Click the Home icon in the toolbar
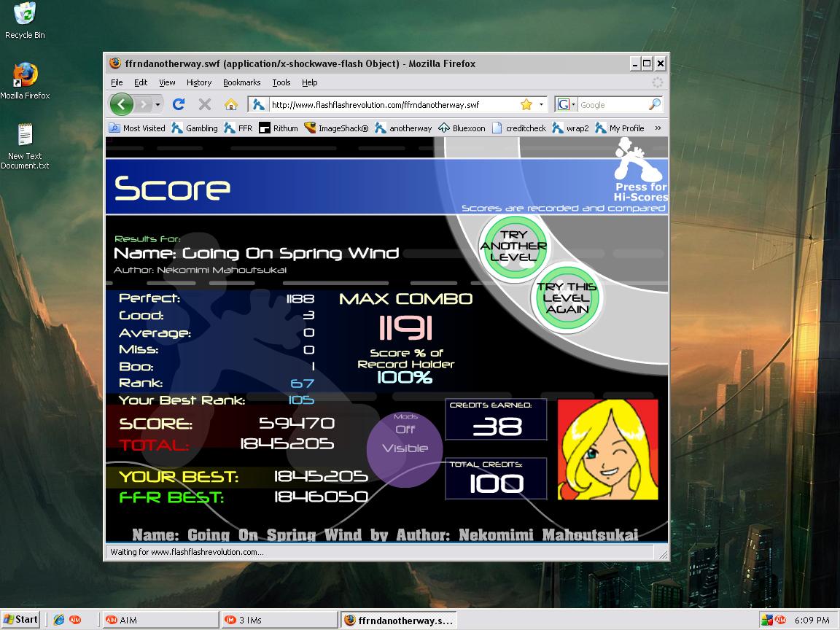The image size is (840, 630). pyautogui.click(x=231, y=104)
